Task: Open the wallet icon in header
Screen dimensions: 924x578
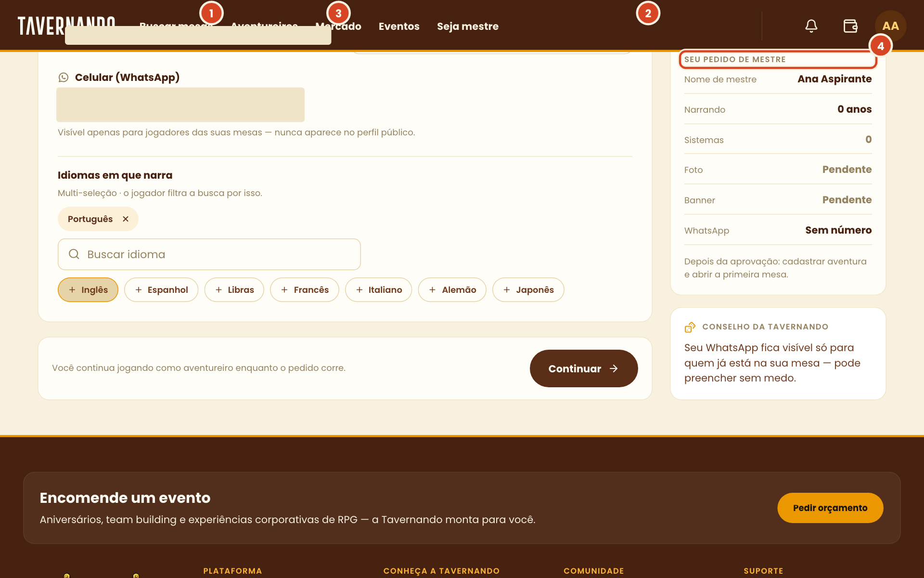Action: click(851, 26)
